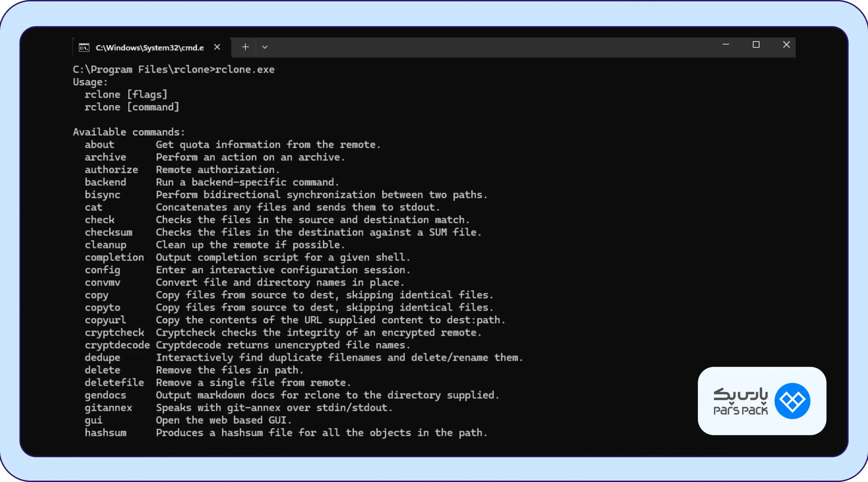Click the 'backend' command name
Image resolution: width=868 pixels, height=482 pixels.
click(105, 182)
